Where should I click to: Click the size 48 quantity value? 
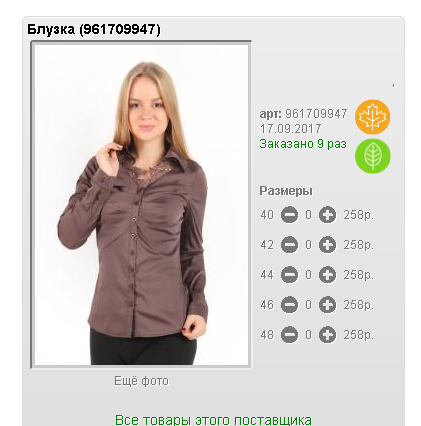tap(308, 335)
